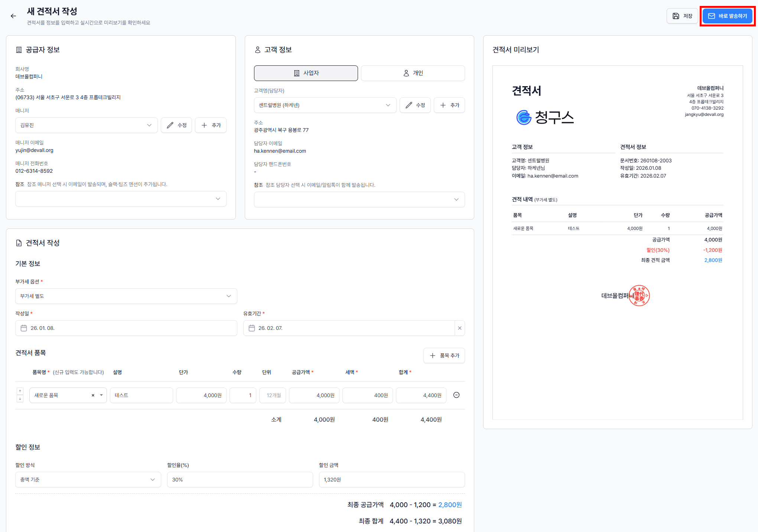Open the 총액 기준 discount method dropdown

[x=88, y=480]
